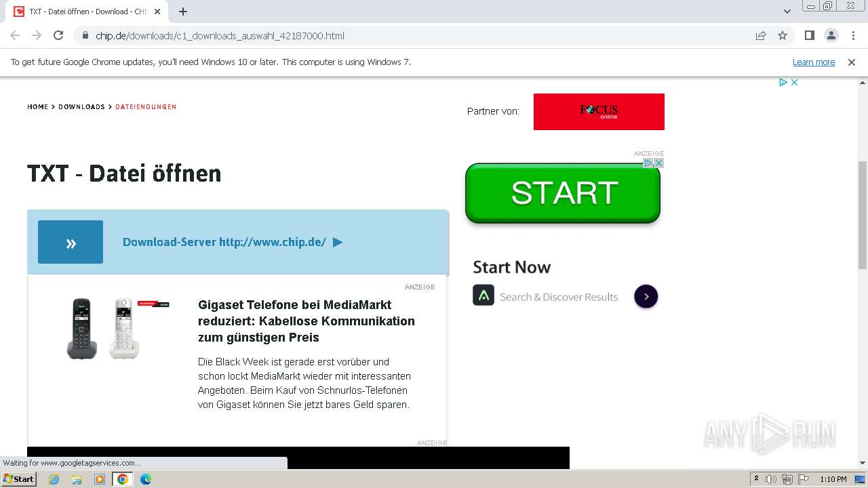Open AdChoices icon on START ad
This screenshot has width=868, height=488.
[x=648, y=163]
